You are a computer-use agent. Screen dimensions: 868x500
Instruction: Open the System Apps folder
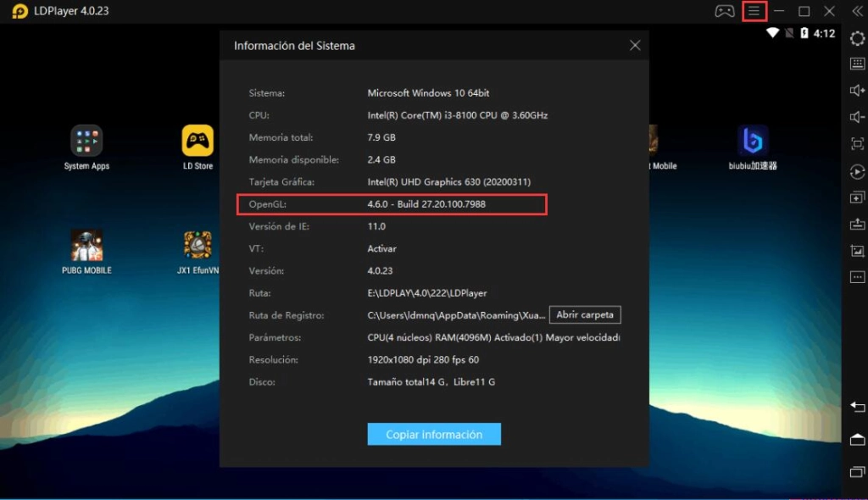pyautogui.click(x=86, y=147)
